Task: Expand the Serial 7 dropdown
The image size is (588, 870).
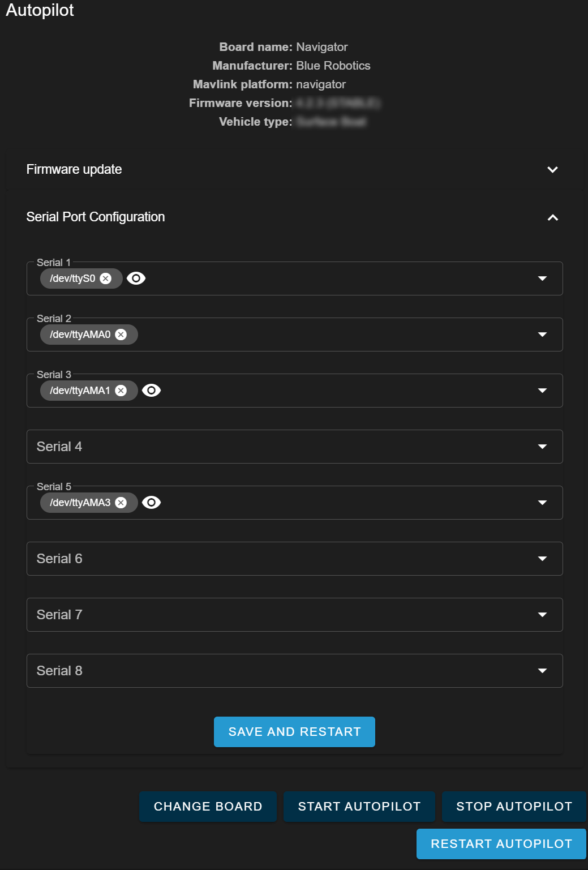Action: [542, 614]
